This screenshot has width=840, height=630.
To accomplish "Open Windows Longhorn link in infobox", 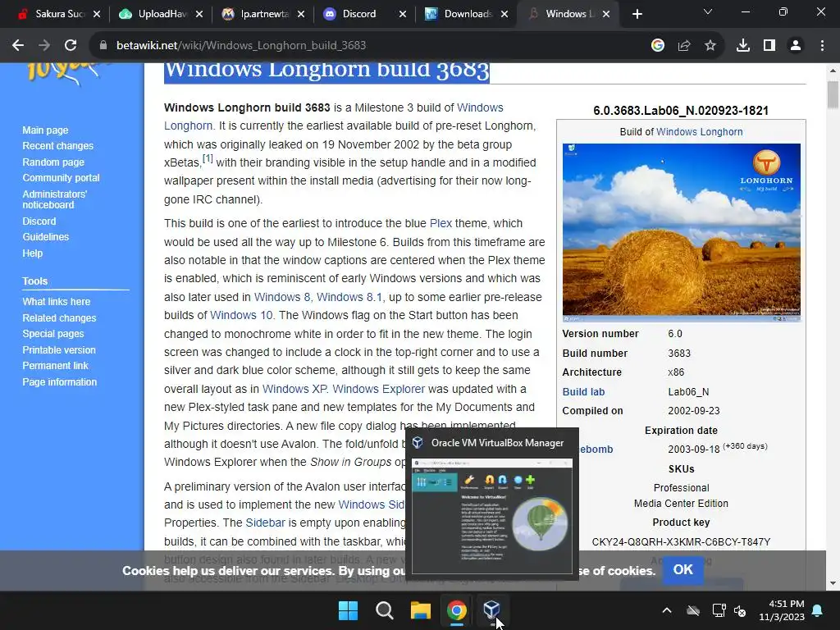I will pos(699,132).
